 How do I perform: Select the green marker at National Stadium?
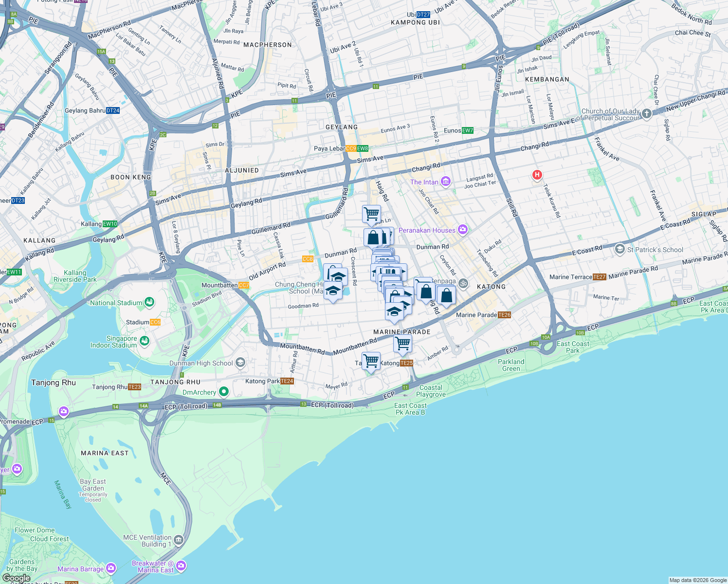tap(149, 302)
